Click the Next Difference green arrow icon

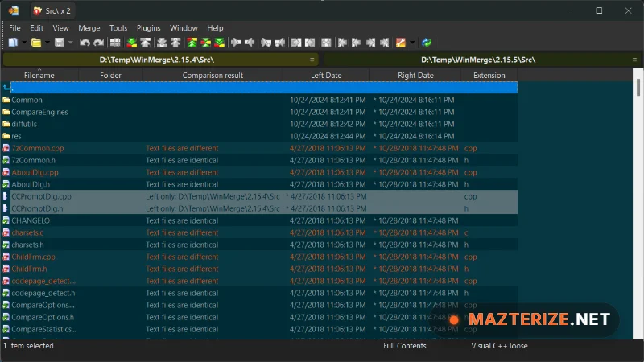pyautogui.click(x=131, y=43)
